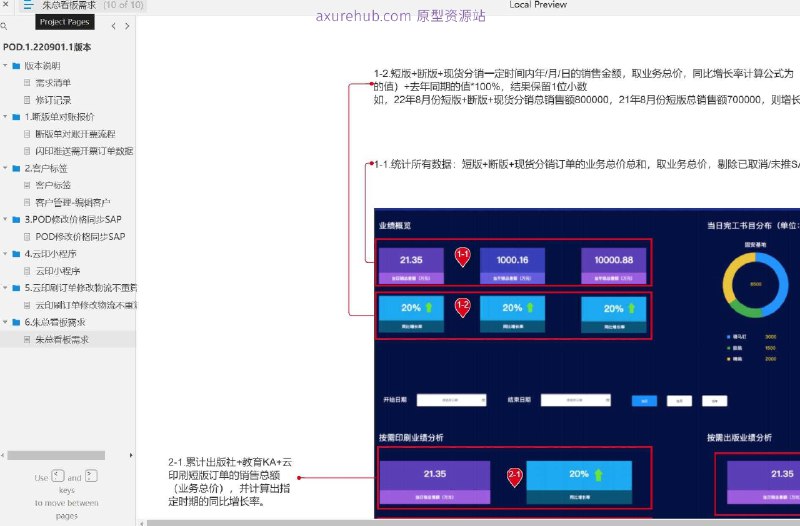Click the 20% growth card under 1000.16

512,314
